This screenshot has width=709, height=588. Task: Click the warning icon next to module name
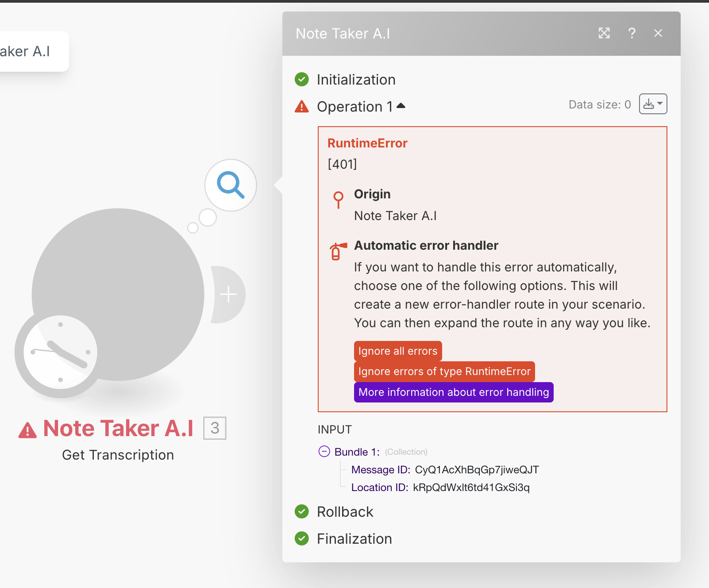point(27,430)
